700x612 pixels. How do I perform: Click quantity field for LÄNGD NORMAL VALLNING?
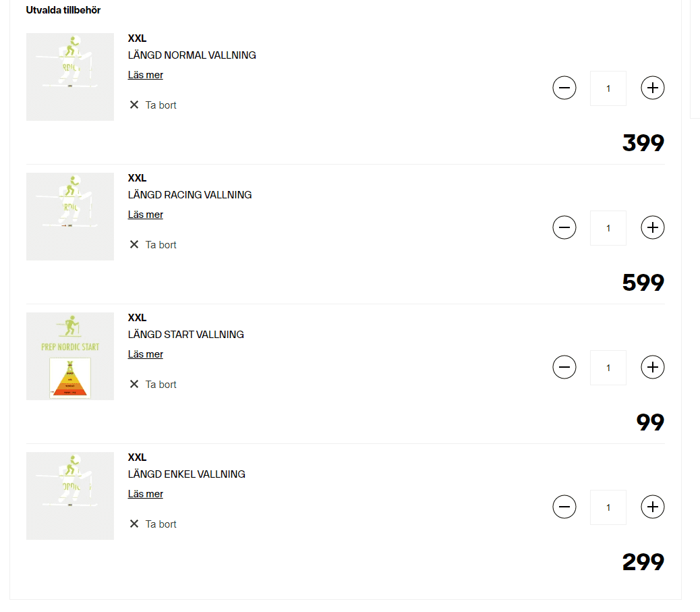point(608,88)
